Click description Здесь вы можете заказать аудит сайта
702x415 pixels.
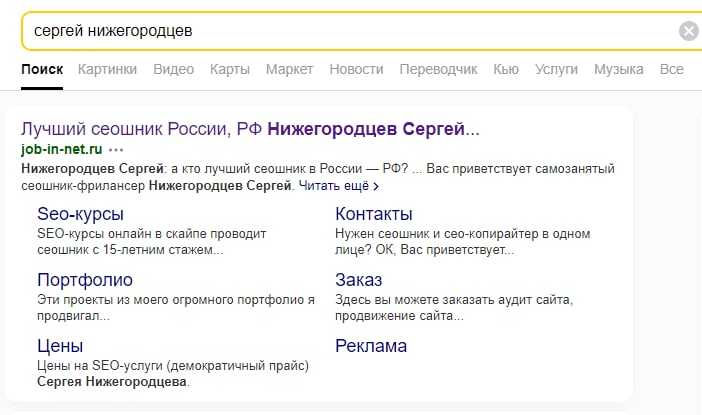click(454, 308)
